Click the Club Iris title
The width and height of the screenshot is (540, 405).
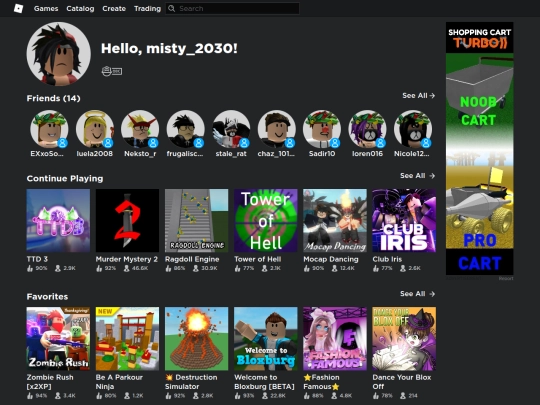pyautogui.click(x=387, y=259)
